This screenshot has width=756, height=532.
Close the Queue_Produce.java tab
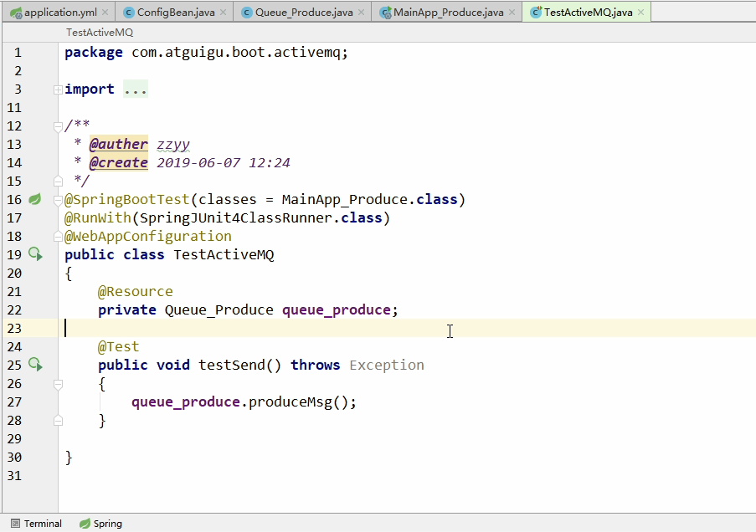pos(361,12)
